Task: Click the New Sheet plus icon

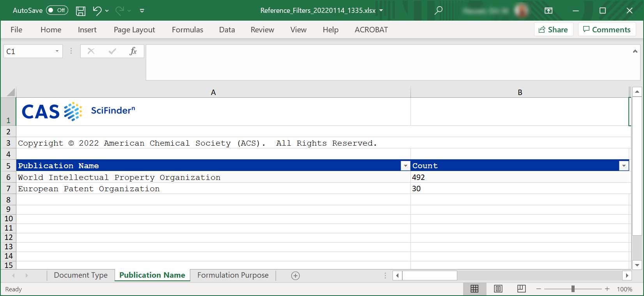Action: pos(295,276)
